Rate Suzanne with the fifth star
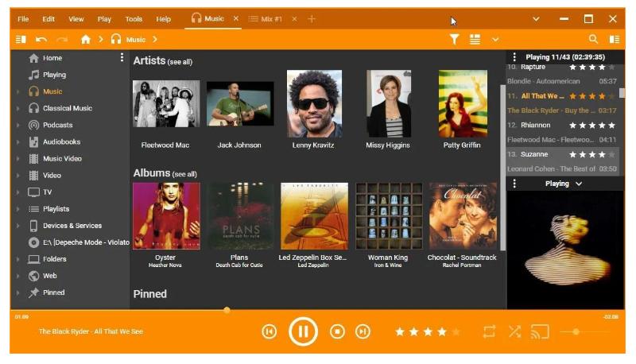This screenshot has width=636, height=364. click(x=611, y=154)
